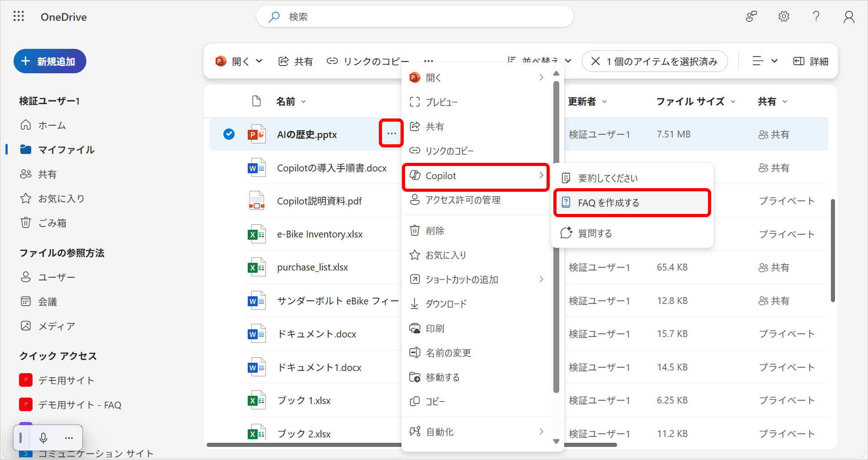Click the 新規追加 button

tap(50, 61)
